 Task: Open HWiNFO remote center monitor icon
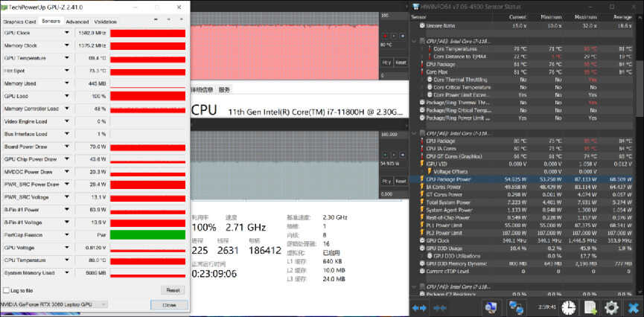click(x=491, y=307)
